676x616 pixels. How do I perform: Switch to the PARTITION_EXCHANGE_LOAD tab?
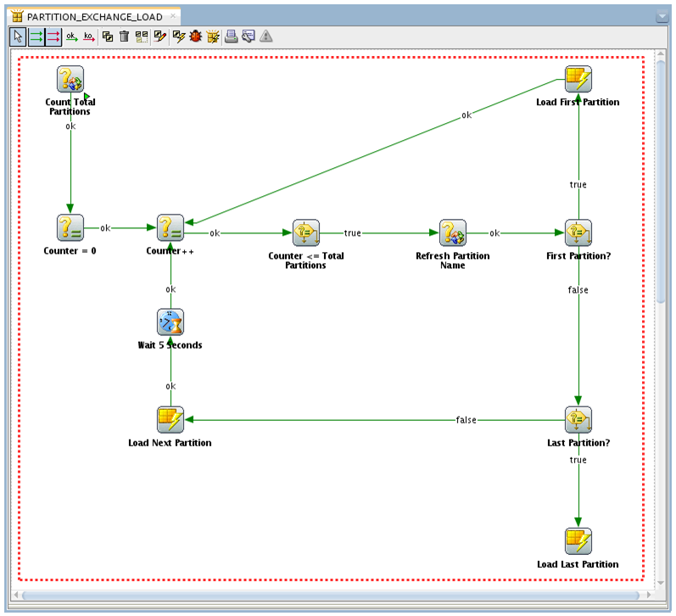93,16
